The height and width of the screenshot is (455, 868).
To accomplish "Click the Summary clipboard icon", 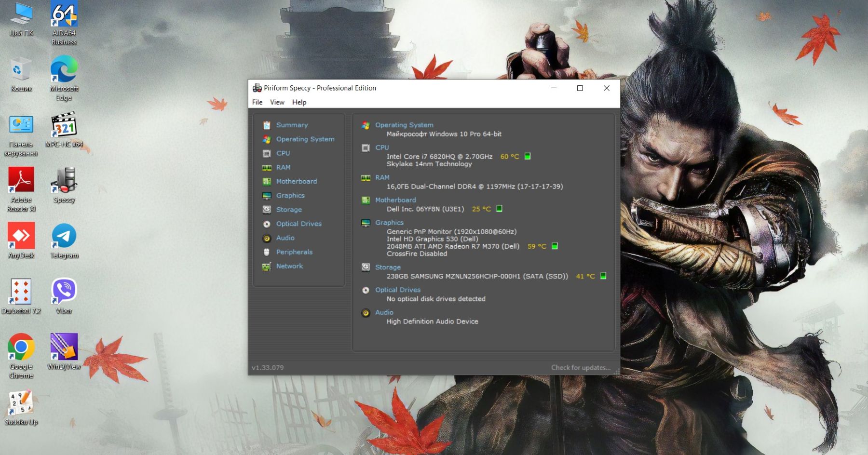I will (267, 125).
